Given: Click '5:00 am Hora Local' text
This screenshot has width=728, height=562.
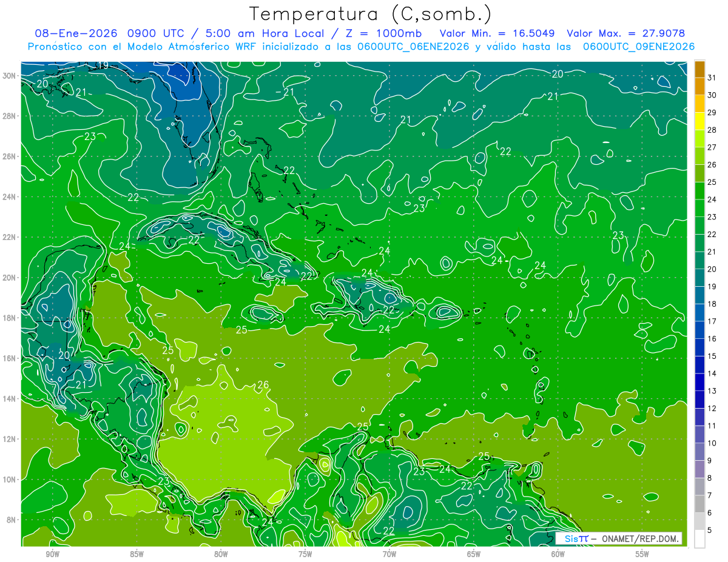Looking at the screenshot, I should point(263,33).
